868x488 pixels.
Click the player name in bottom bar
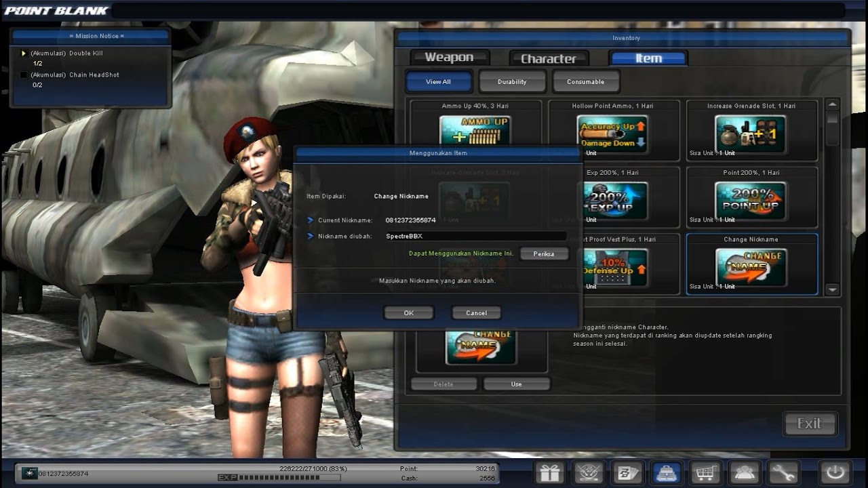click(x=63, y=473)
